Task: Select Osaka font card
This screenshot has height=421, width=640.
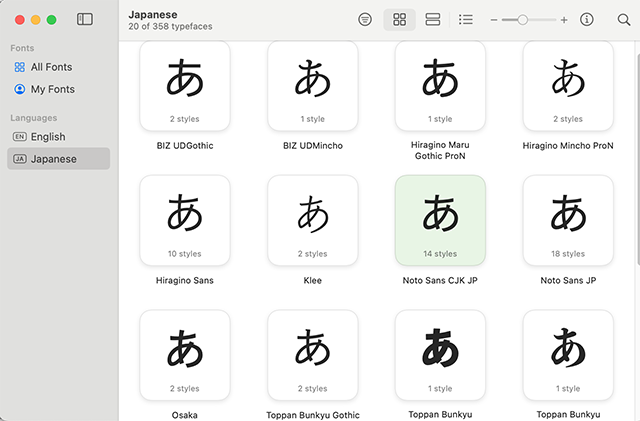Action: coord(185,355)
